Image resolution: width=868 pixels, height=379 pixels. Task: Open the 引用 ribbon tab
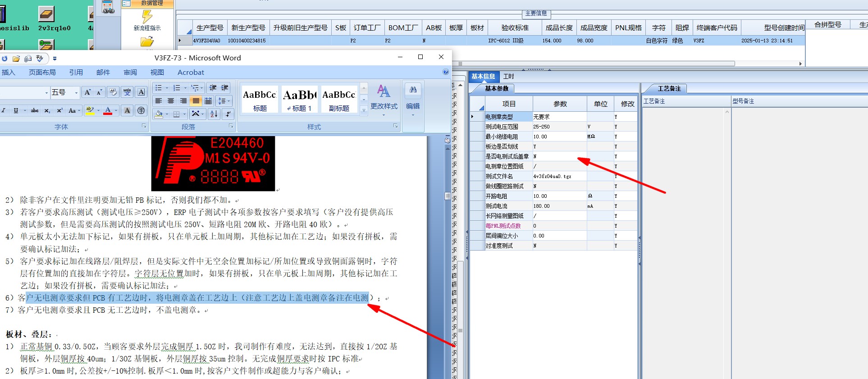point(76,72)
